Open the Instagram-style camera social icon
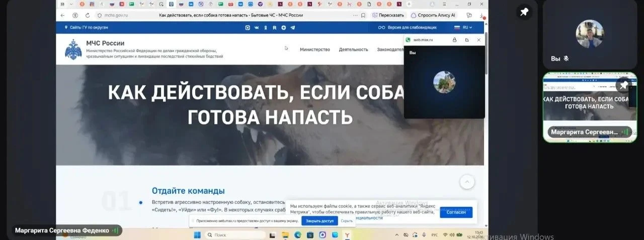 [x=247, y=27]
